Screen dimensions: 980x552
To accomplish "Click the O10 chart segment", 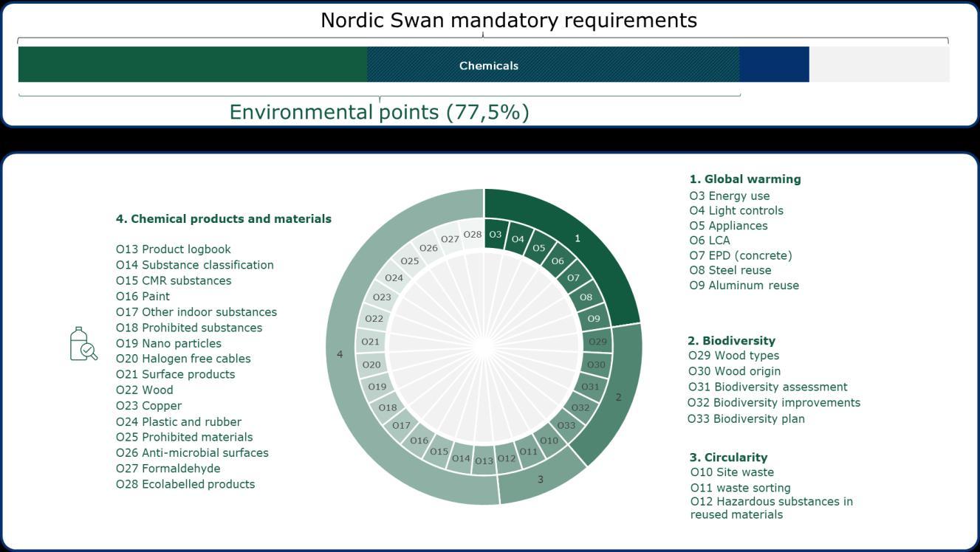I will click(x=549, y=441).
